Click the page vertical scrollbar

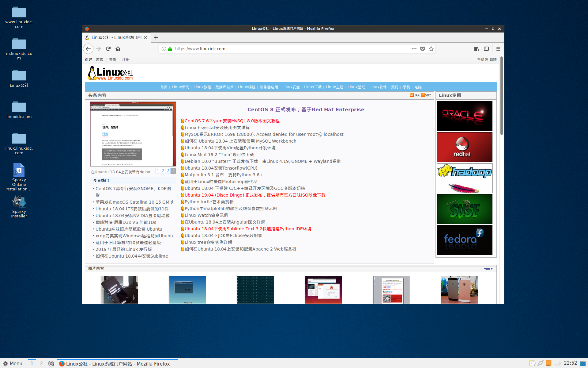point(502,96)
